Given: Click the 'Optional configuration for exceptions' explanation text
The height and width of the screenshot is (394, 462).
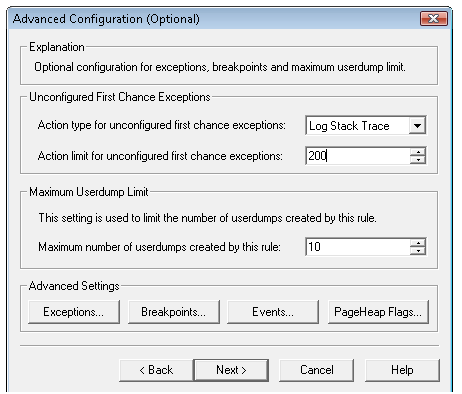Looking at the screenshot, I should 220,67.
